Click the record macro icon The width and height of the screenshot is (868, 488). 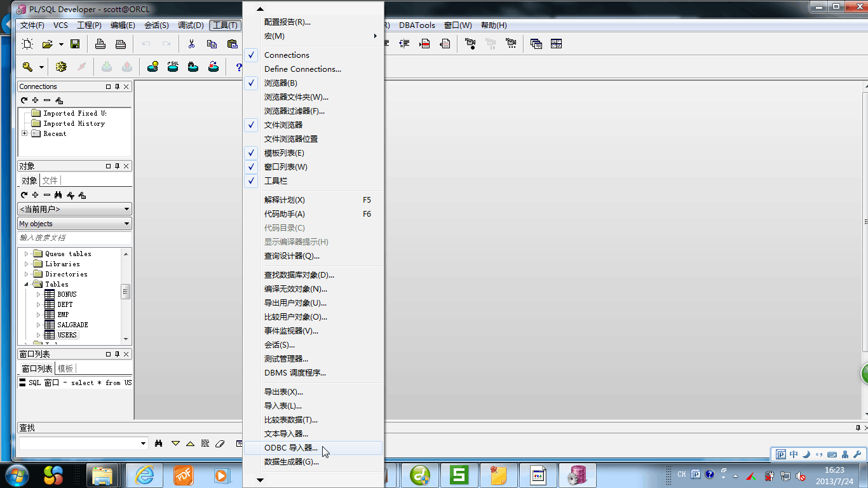pyautogui.click(x=470, y=44)
